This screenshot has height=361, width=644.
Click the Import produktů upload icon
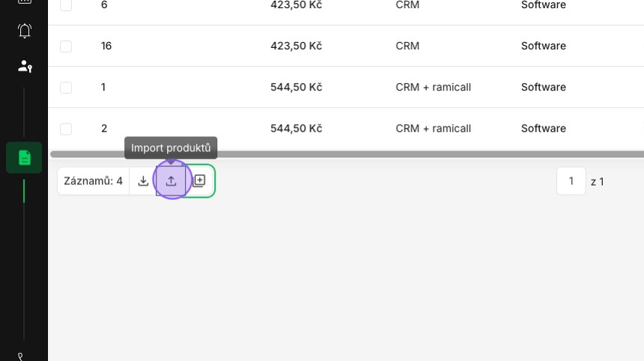coord(171,181)
